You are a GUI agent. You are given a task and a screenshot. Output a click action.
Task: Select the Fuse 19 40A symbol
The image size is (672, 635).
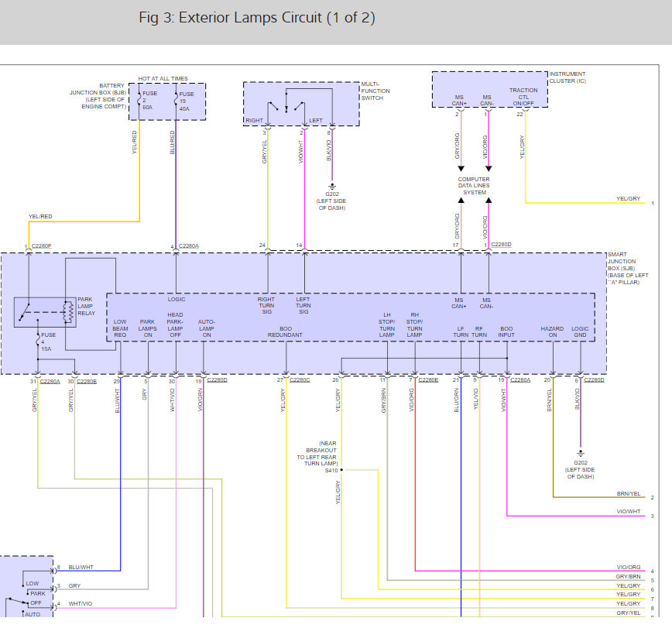point(176,101)
